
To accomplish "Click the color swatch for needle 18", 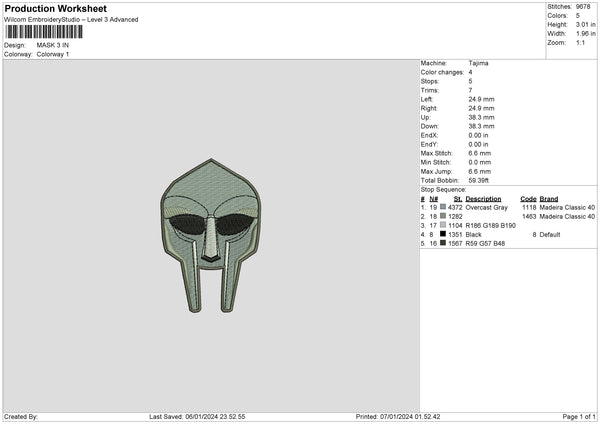I will coord(443,216).
